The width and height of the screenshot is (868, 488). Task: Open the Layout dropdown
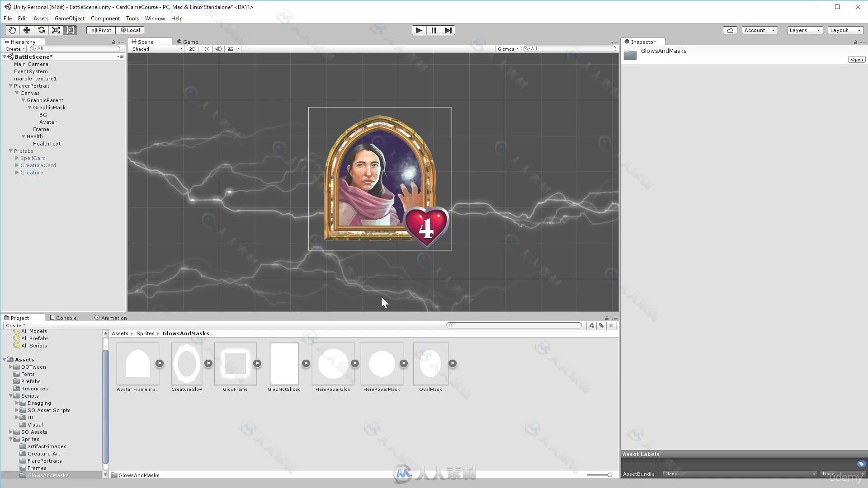tap(845, 30)
